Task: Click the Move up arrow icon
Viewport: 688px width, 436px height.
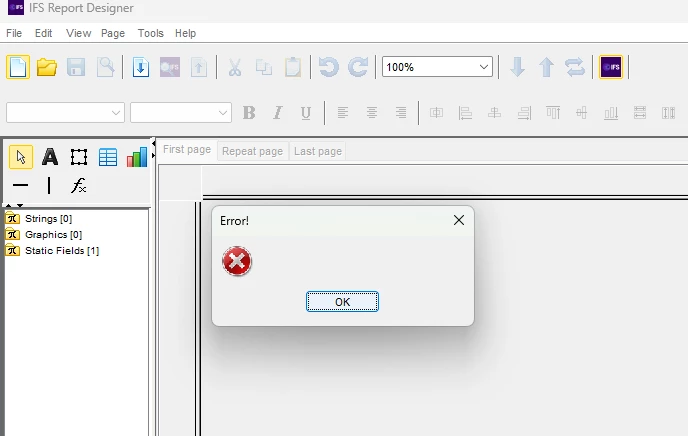Action: [547, 67]
